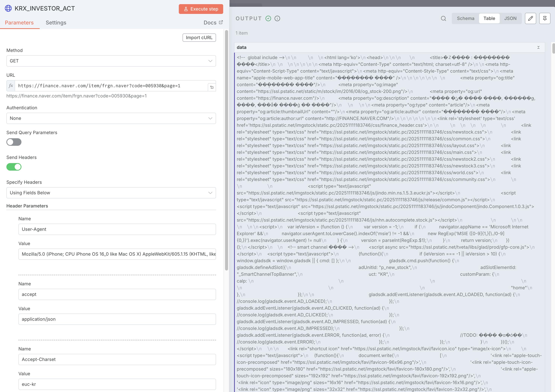The image size is (555, 392).
Task: Click the globe icon beside KRX_INVESTOR_ACT
Action: tap(8, 8)
